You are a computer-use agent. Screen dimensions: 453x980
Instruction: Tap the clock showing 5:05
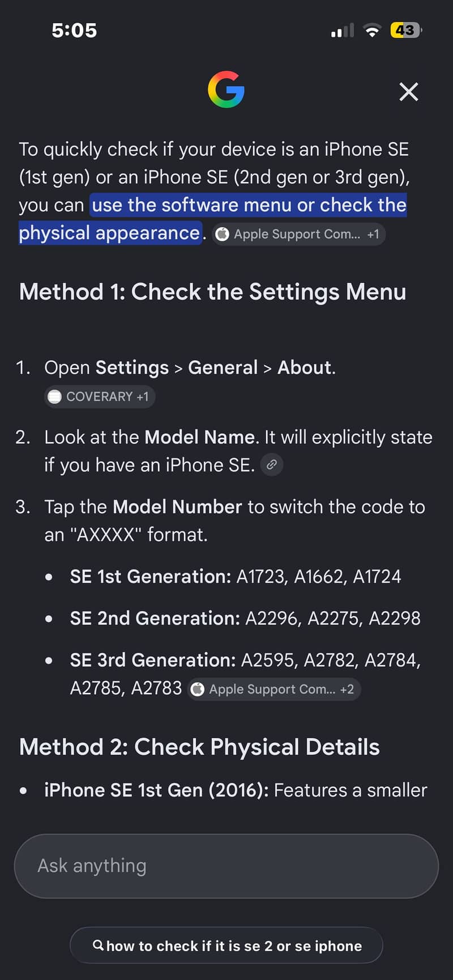(74, 31)
